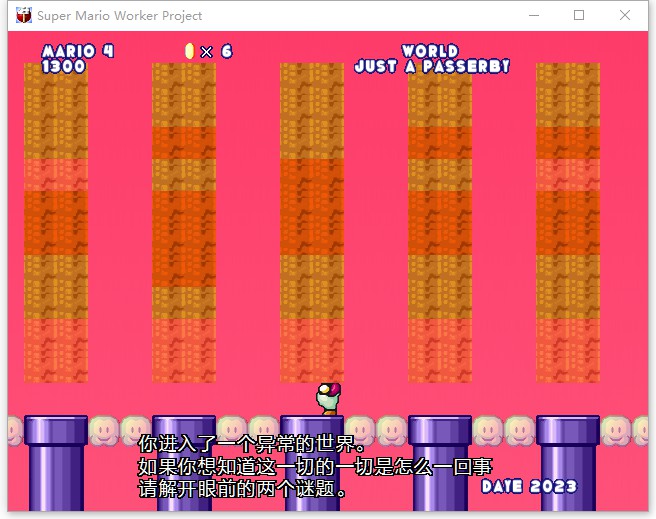This screenshot has width=656, height=519.
Task: Click the "JUST A PASSERBY" world name
Action: coord(432,66)
